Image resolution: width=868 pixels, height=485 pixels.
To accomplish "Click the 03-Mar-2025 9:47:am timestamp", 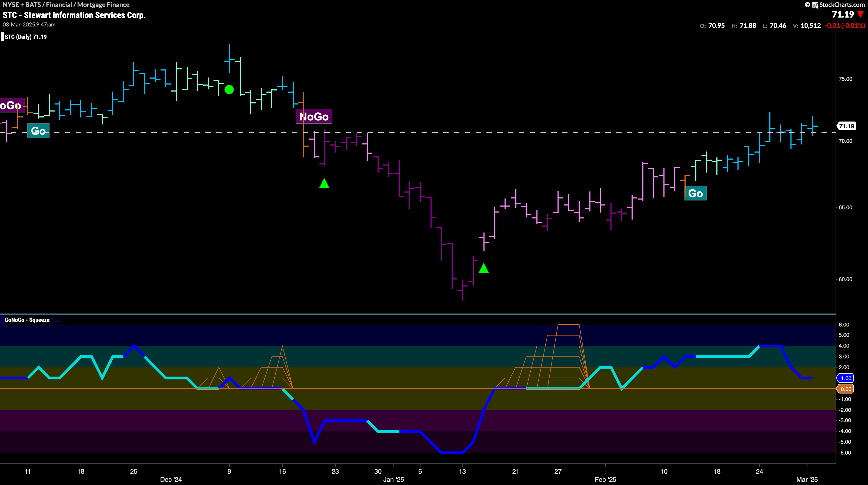I will click(29, 25).
